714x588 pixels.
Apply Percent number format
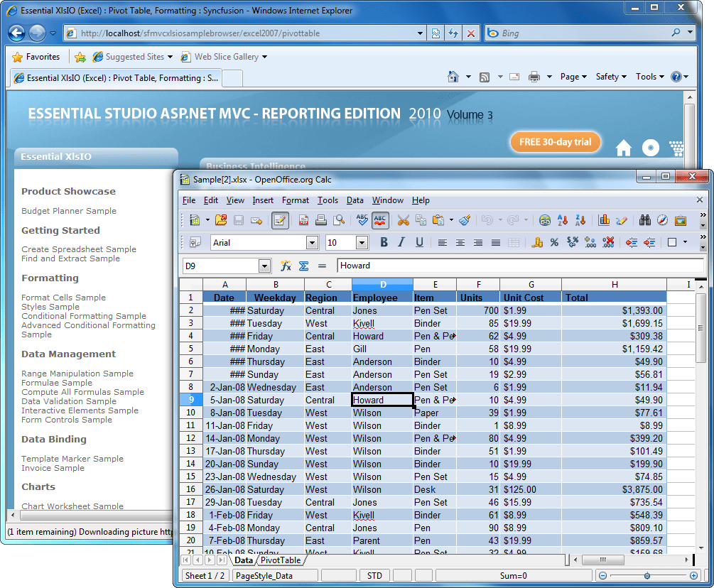click(554, 243)
